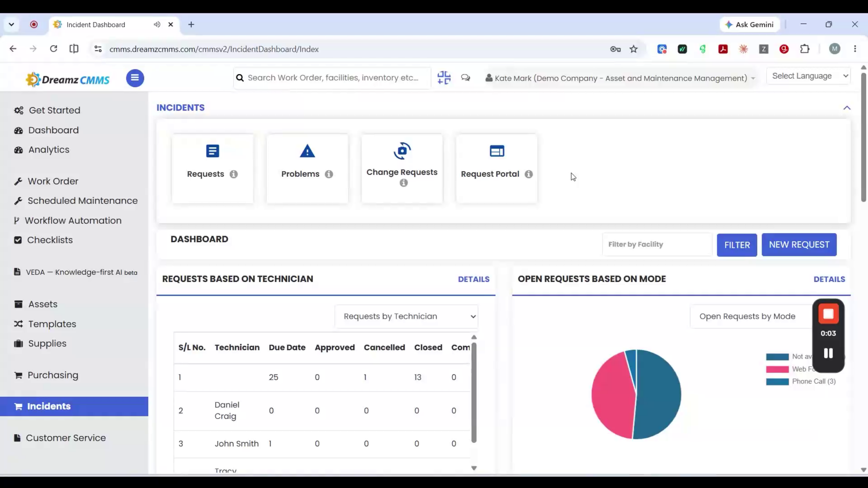Select Incidents in the sidebar
Screen dimensions: 868x488
tap(74, 406)
